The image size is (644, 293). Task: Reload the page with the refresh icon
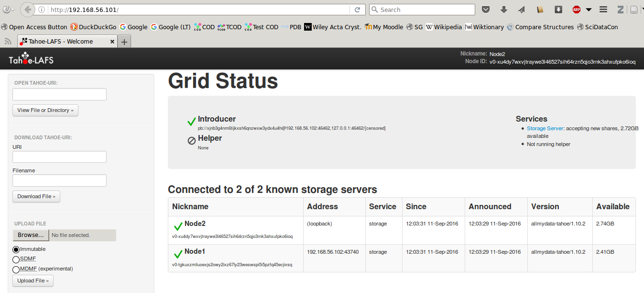(357, 10)
